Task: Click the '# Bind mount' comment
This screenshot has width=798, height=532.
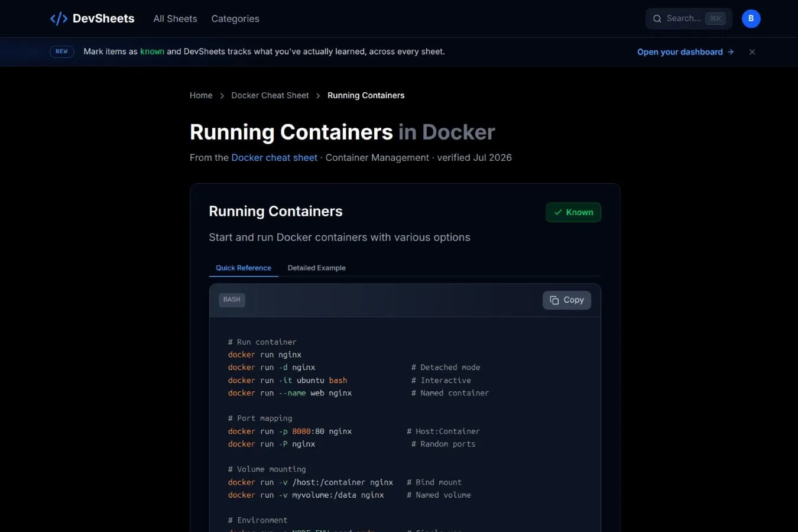Action: point(434,482)
